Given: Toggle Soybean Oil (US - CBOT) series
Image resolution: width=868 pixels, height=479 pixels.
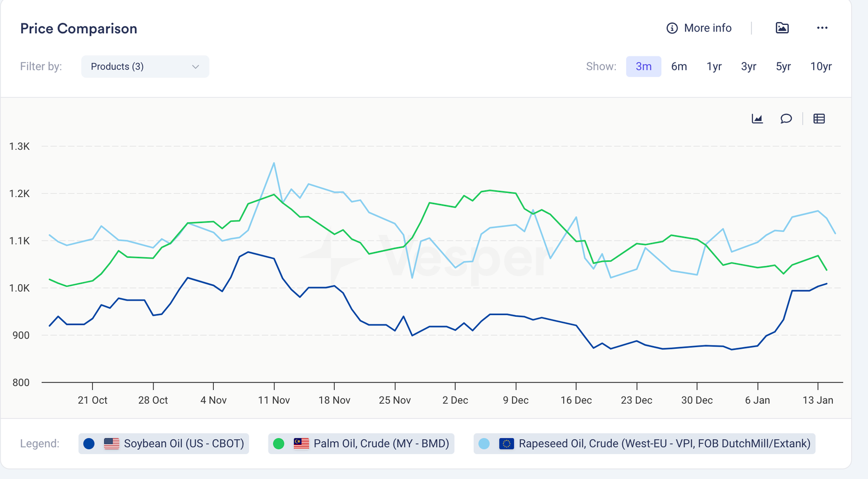Looking at the screenshot, I should pyautogui.click(x=183, y=444).
